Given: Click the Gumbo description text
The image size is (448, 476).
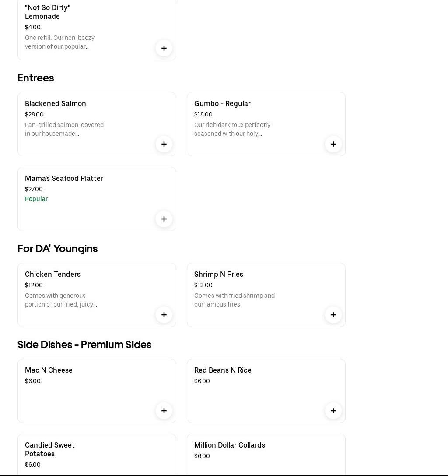Looking at the screenshot, I should pos(232,129).
